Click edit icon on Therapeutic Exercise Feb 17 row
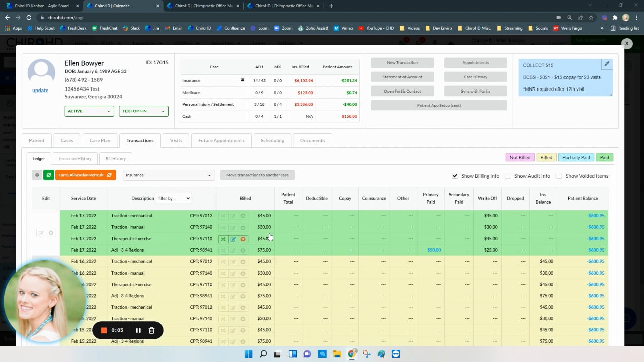Viewport: 644px width, 362px height. (233, 239)
